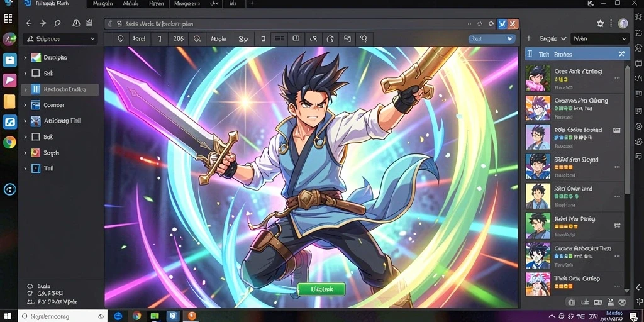Open the dropdown above the left tree
644x322 pixels.
click(60, 39)
